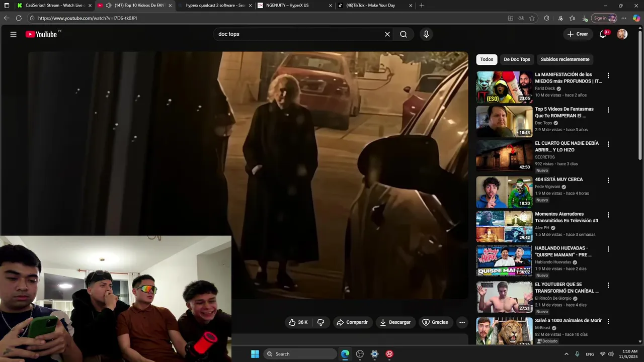Click Sign in on browser profile
644x362 pixels.
[604, 18]
